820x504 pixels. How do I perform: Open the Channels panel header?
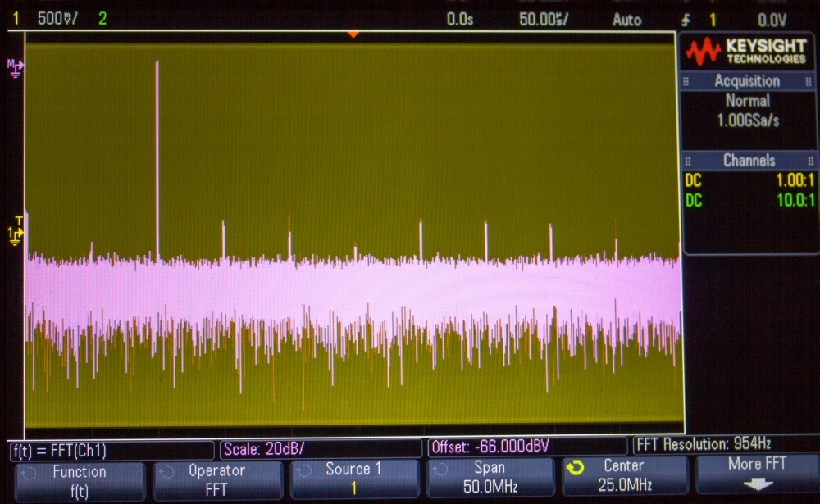[x=749, y=160]
